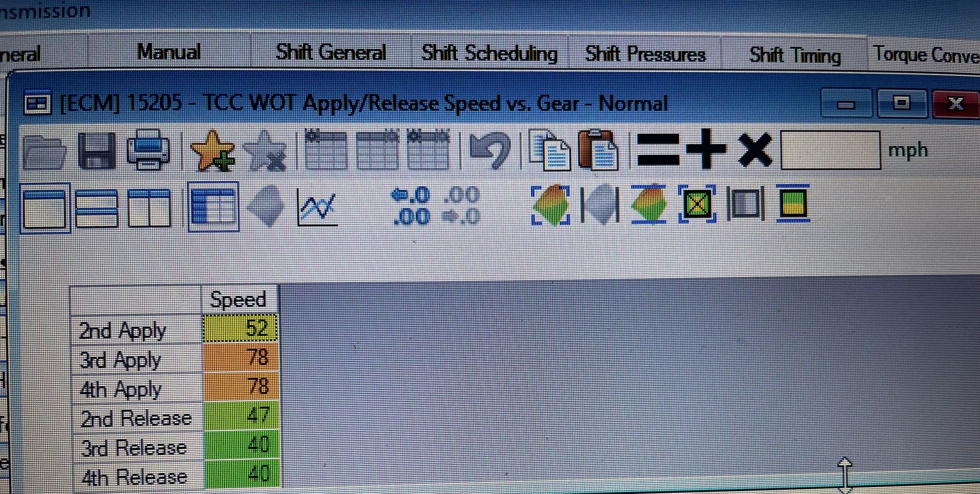Toggle horizontal split layout view

coord(97,208)
